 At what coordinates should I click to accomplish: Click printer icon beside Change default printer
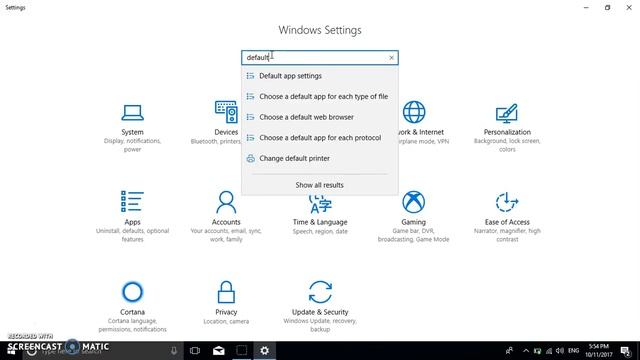[x=251, y=158]
